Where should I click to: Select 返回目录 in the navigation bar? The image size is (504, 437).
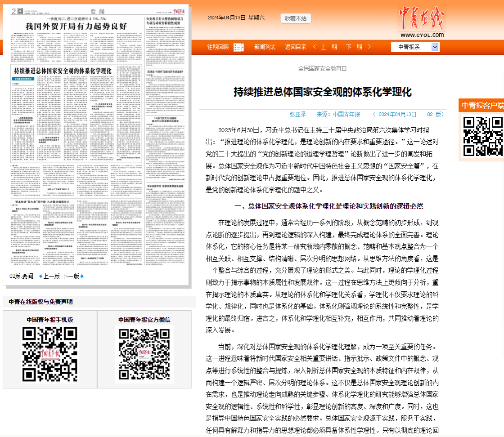[x=296, y=47]
